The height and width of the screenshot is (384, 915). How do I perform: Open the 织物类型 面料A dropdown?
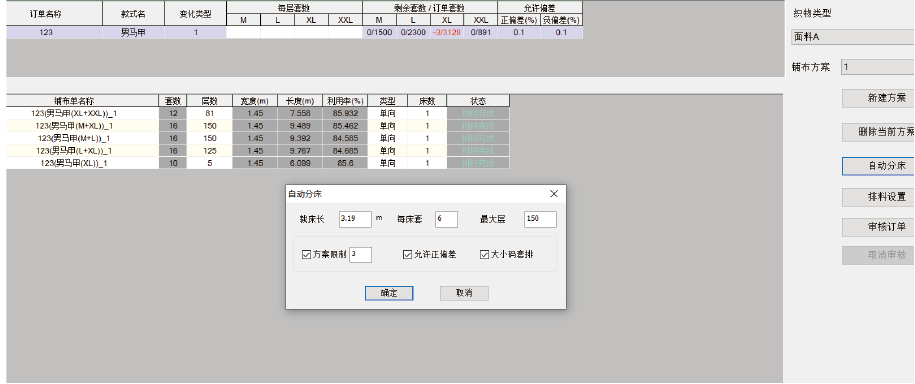coord(853,37)
